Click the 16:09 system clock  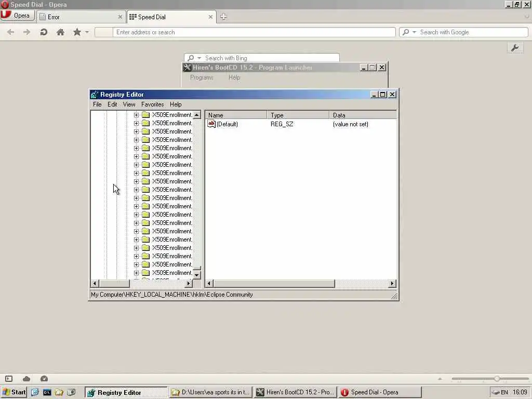coord(520,392)
